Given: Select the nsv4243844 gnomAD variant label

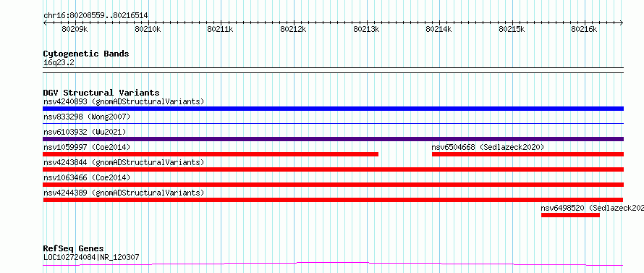Looking at the screenshot, I should pyautogui.click(x=124, y=162).
